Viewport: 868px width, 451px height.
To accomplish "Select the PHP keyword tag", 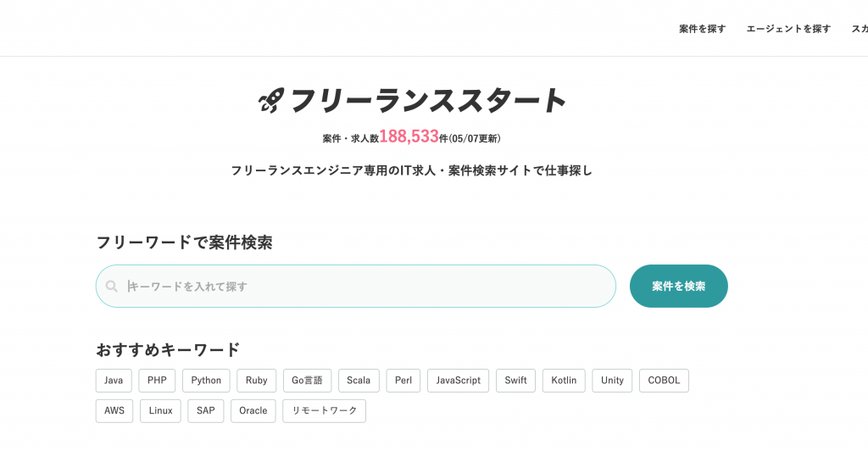I will tap(157, 381).
